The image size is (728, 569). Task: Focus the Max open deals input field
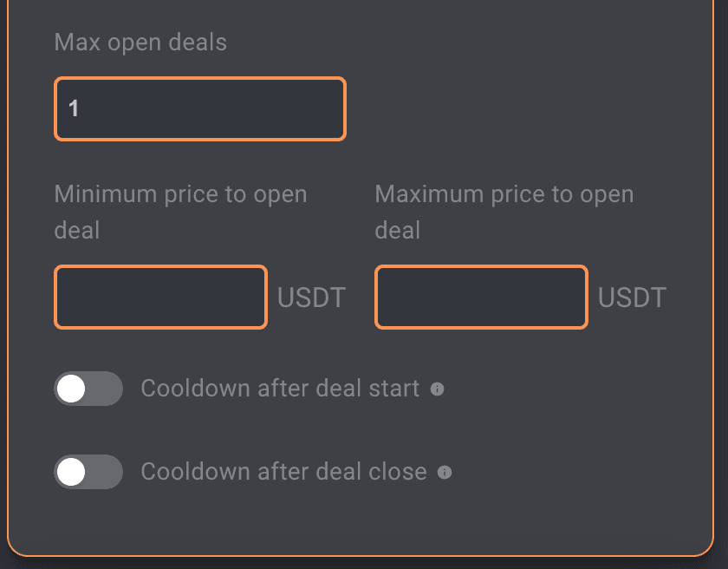coord(200,108)
